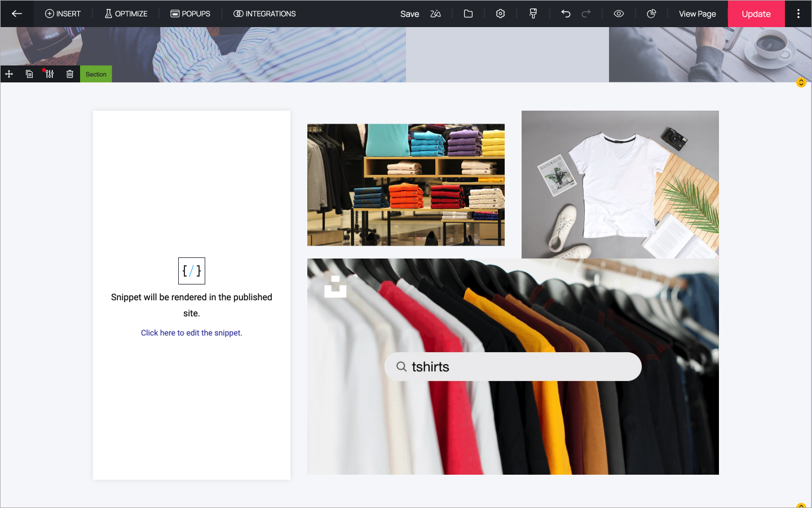812x508 pixels.
Task: Go back using the left arrow
Action: (17, 14)
